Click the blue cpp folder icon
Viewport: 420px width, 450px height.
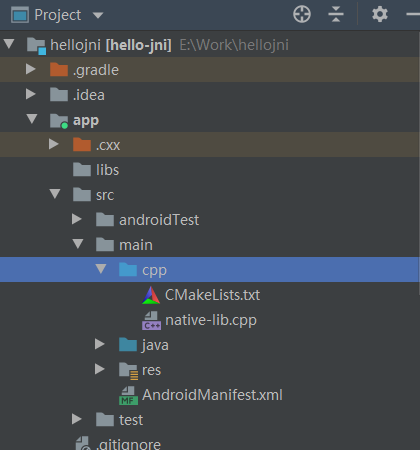coord(128,270)
